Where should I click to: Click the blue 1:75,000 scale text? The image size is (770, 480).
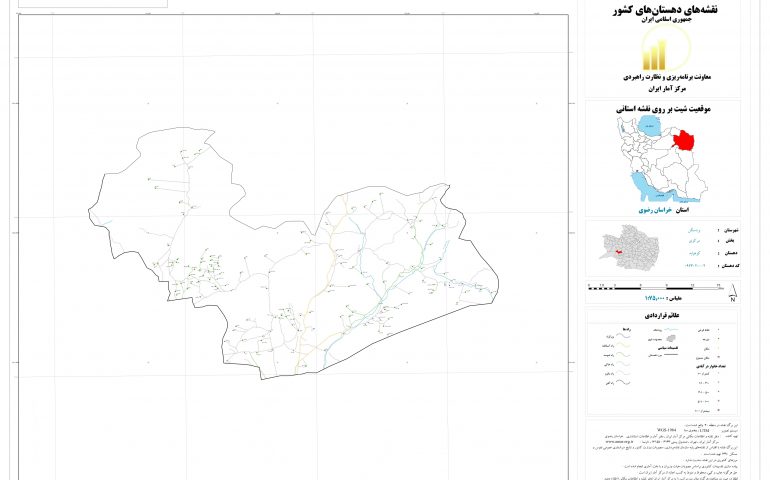tap(658, 298)
